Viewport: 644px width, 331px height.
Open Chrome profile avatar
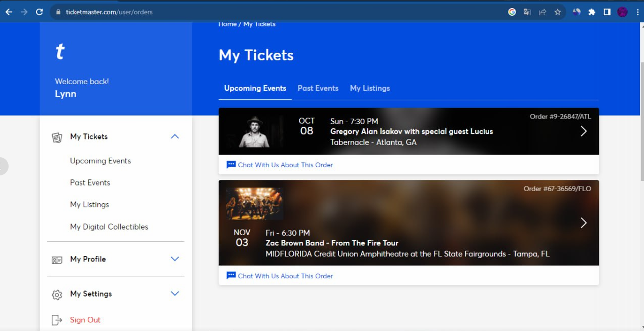coord(622,12)
